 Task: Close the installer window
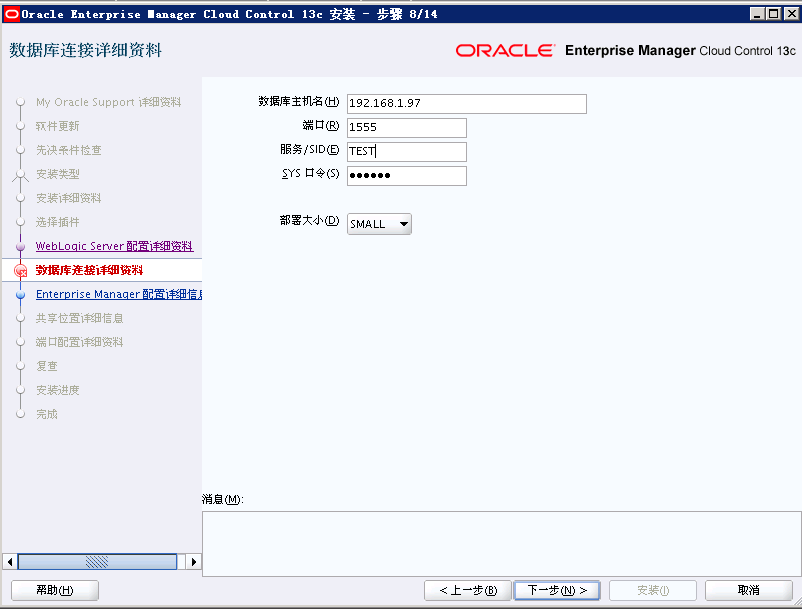tap(791, 14)
